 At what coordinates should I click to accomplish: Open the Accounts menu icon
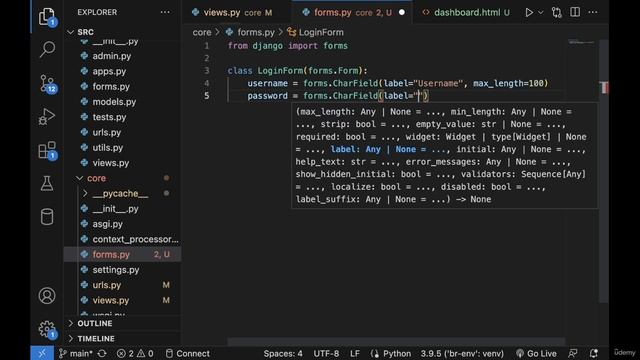(x=47, y=296)
